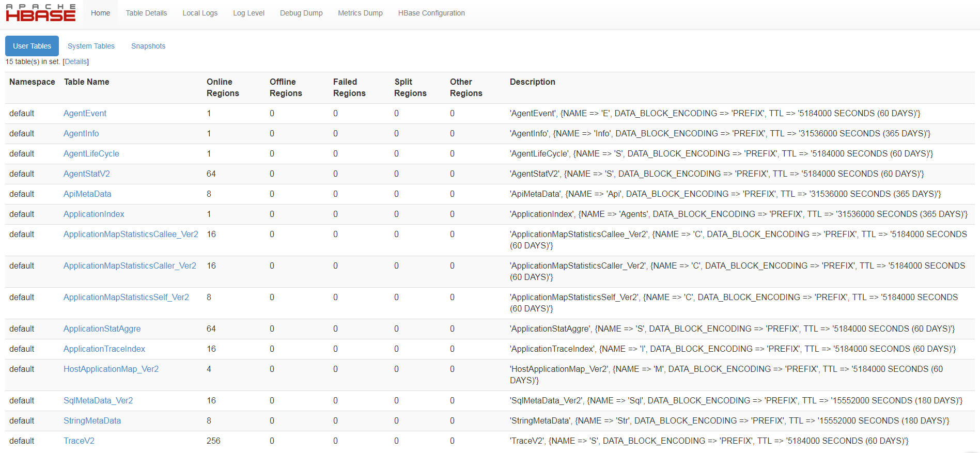Open the Log Level page
Screen dimensions: 980x453
pyautogui.click(x=248, y=13)
